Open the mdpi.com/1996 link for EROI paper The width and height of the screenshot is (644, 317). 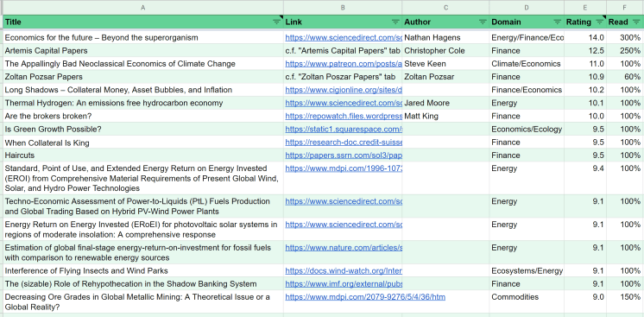point(344,168)
